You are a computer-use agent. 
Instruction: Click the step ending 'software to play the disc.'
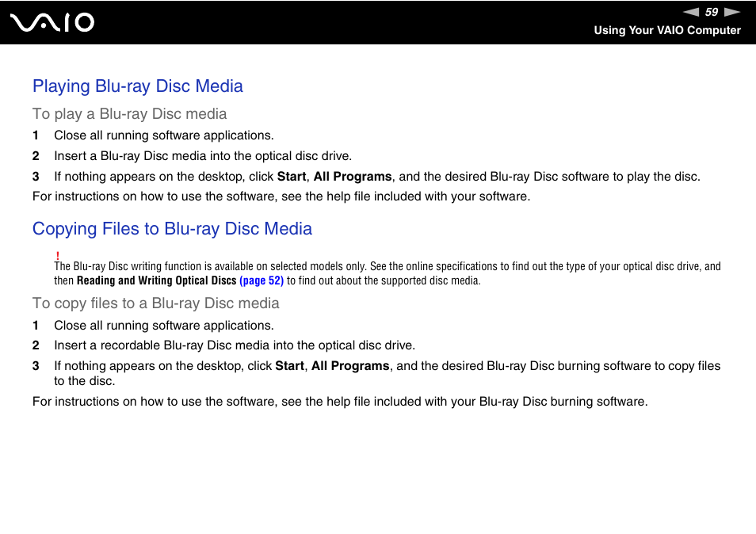pyautogui.click(x=377, y=177)
